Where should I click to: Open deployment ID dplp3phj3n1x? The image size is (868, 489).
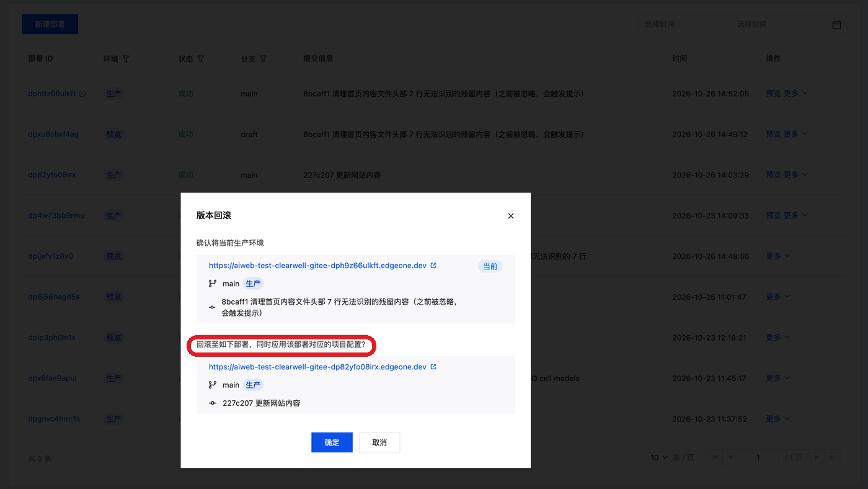pyautogui.click(x=52, y=338)
